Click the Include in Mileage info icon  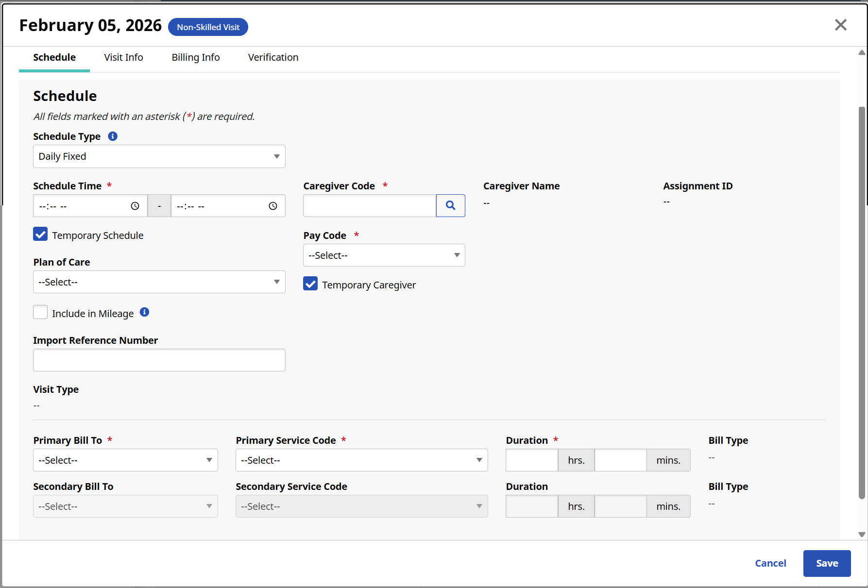coord(144,312)
